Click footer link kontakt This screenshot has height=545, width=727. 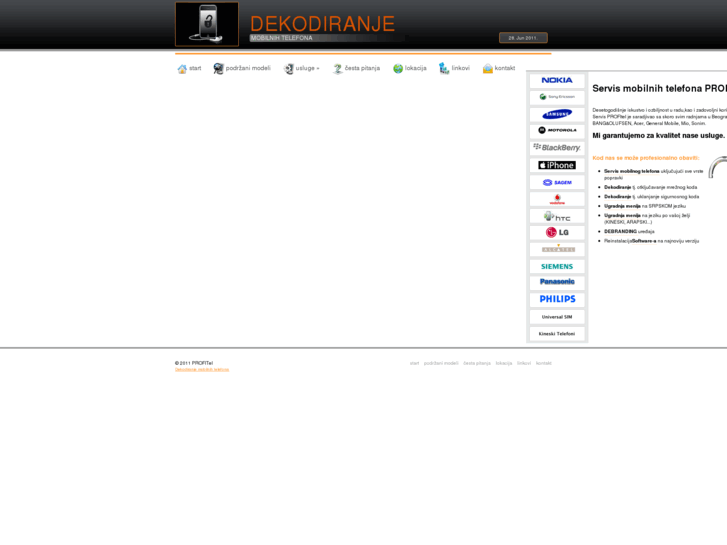[544, 363]
